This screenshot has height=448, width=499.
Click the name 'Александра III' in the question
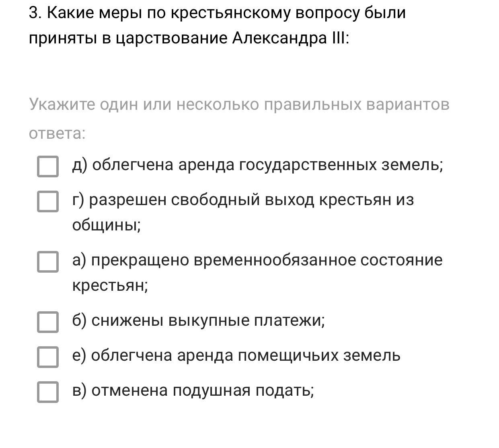290,38
